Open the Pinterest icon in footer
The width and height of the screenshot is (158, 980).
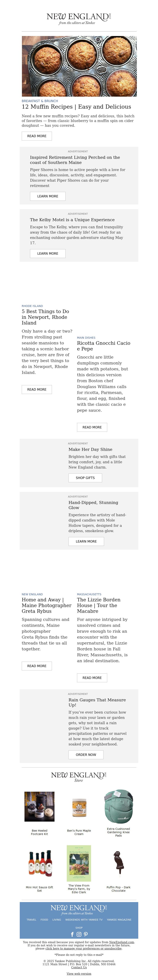pos(86,934)
